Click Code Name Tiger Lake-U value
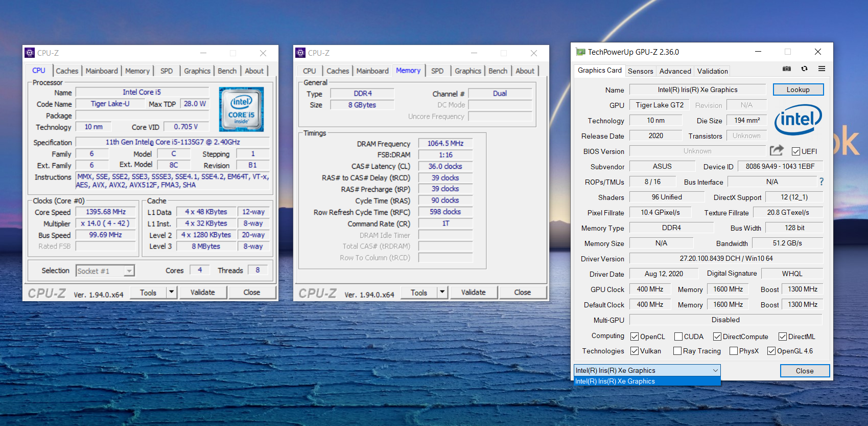The height and width of the screenshot is (426, 868). [x=110, y=104]
